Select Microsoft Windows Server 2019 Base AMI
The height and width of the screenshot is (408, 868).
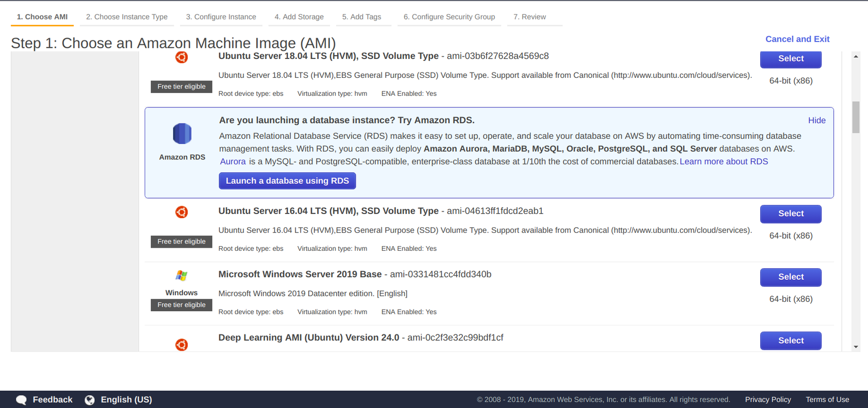(x=791, y=277)
